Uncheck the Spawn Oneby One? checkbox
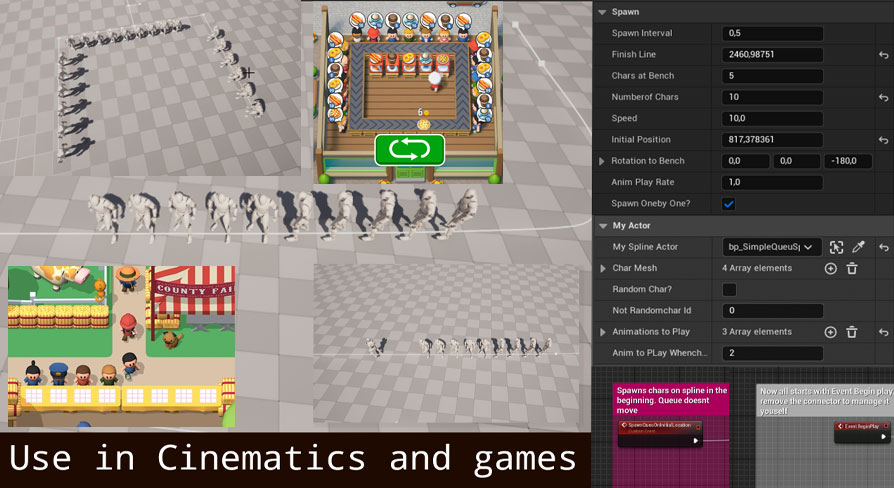 [729, 204]
